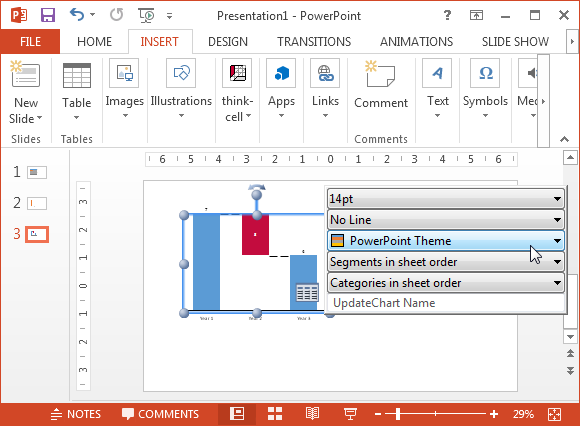Open the PowerPoint Help question mark
Viewport: 580px width, 426px height.
pos(447,15)
